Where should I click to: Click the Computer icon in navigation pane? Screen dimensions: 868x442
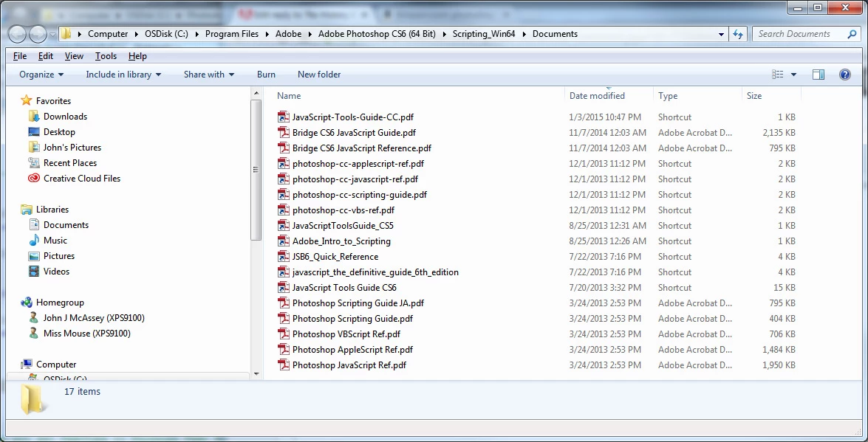pyautogui.click(x=26, y=364)
